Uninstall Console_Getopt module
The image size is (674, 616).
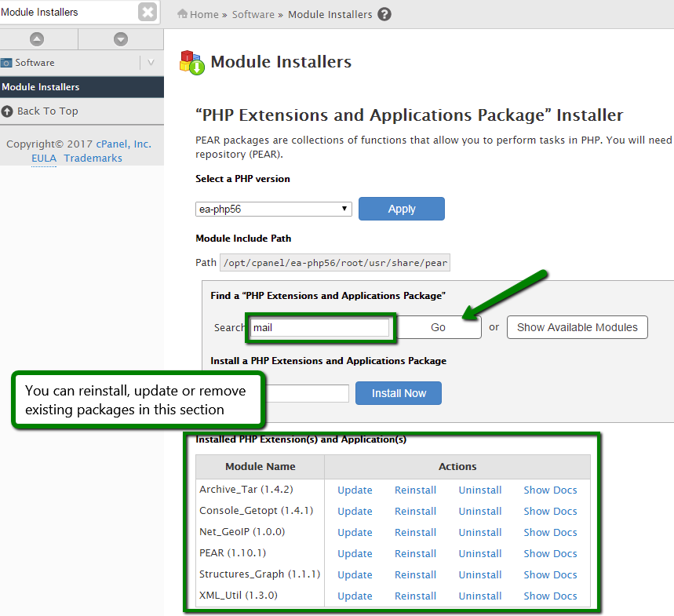479,511
